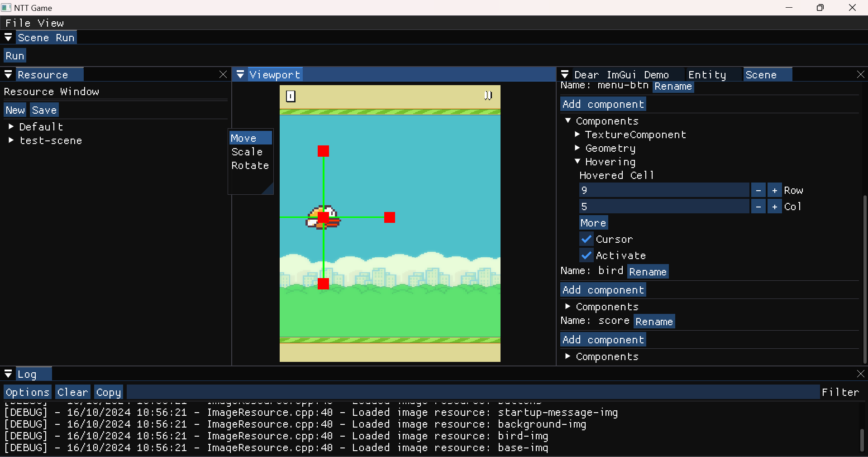Screen dimensions: 868x457
Task: Click the Log filter text field
Action: [x=473, y=392]
